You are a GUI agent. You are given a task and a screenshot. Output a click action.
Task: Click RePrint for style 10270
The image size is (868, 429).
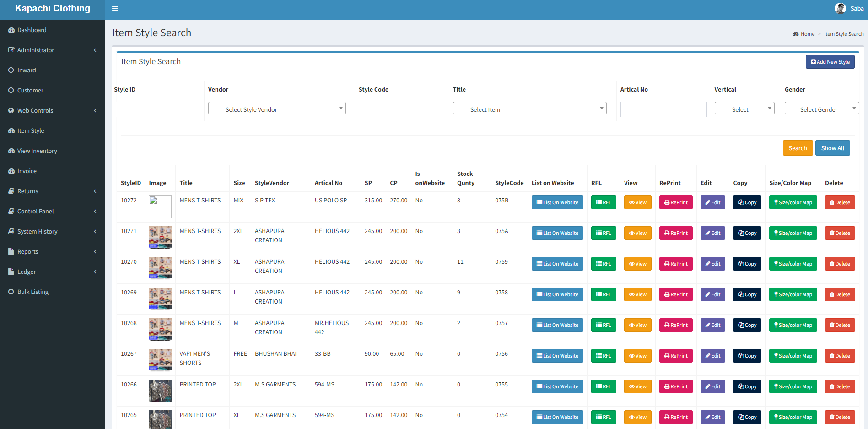(x=676, y=264)
